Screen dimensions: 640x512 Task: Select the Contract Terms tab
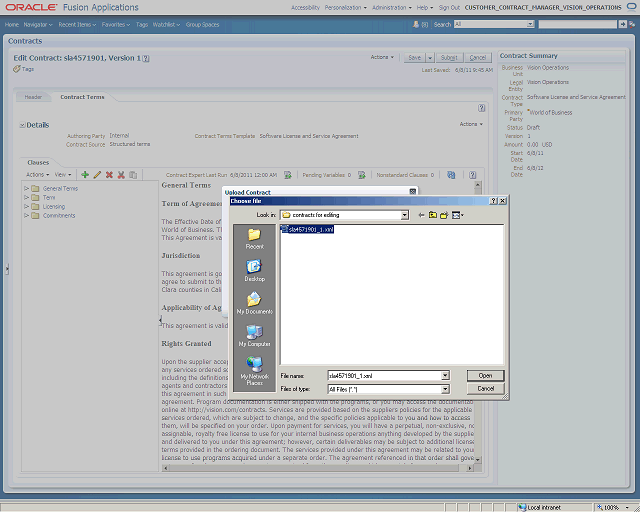click(82, 97)
